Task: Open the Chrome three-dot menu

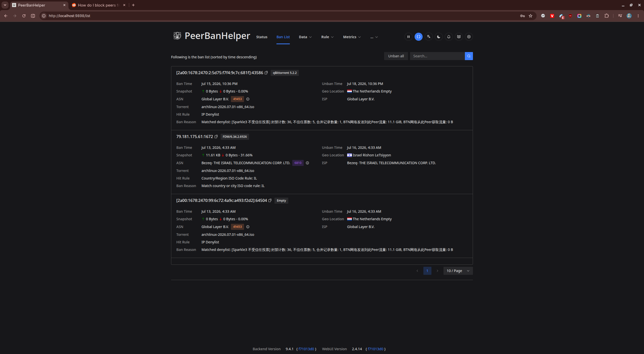Action: coord(638,16)
